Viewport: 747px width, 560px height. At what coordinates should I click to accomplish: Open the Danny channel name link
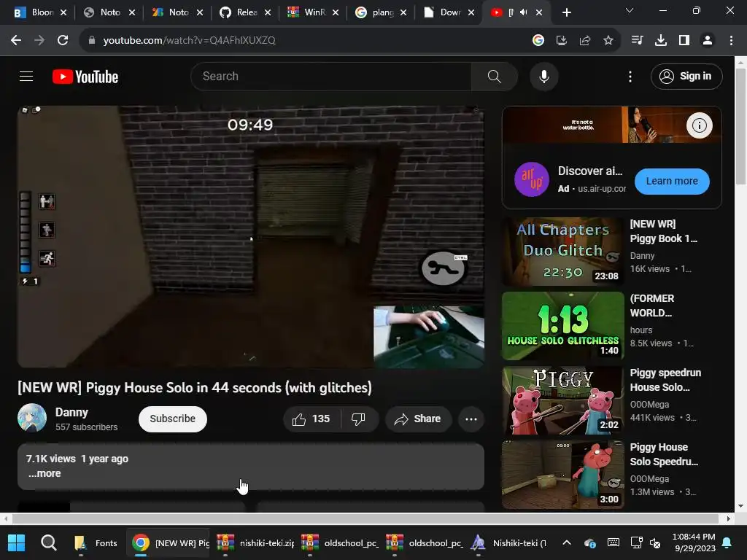pos(71,412)
